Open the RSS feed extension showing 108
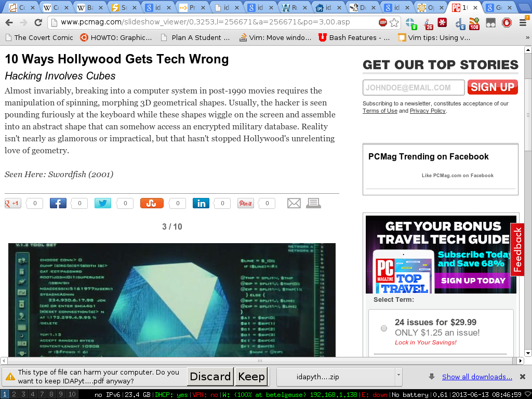 pyautogui.click(x=474, y=23)
